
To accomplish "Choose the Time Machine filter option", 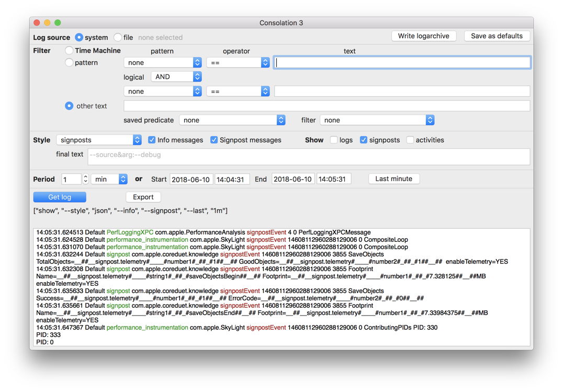I will tap(69, 51).
